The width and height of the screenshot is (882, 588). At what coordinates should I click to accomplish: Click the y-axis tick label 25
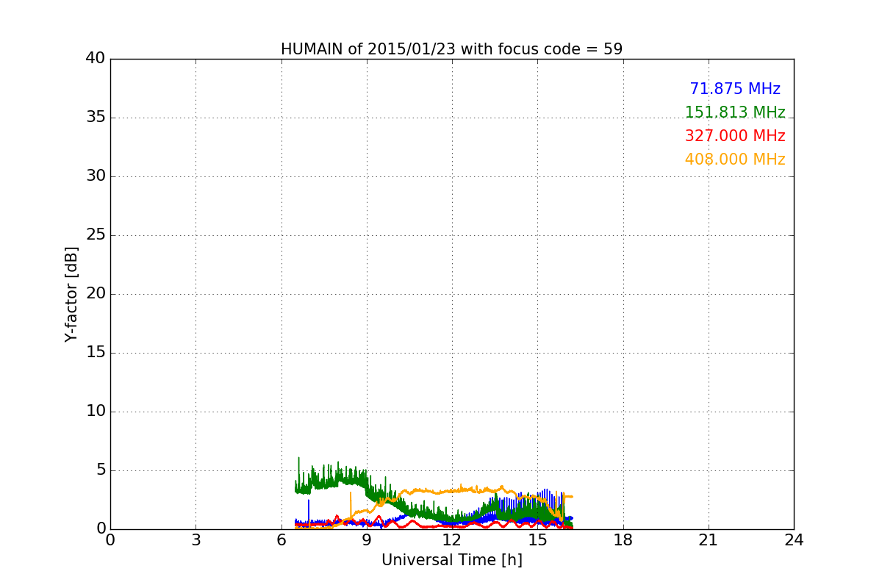pyautogui.click(x=96, y=235)
